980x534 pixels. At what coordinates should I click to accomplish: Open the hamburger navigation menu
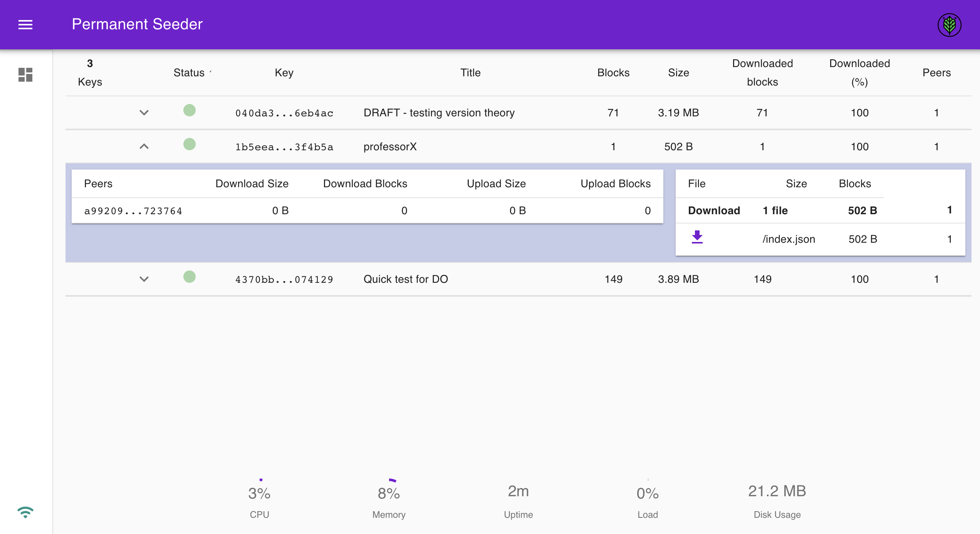25,25
